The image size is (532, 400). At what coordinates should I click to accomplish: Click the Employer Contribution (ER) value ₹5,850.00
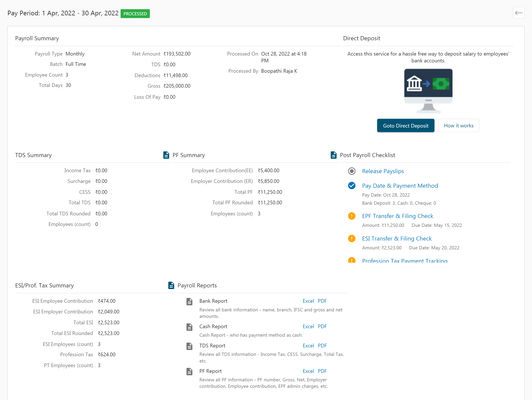coord(268,181)
